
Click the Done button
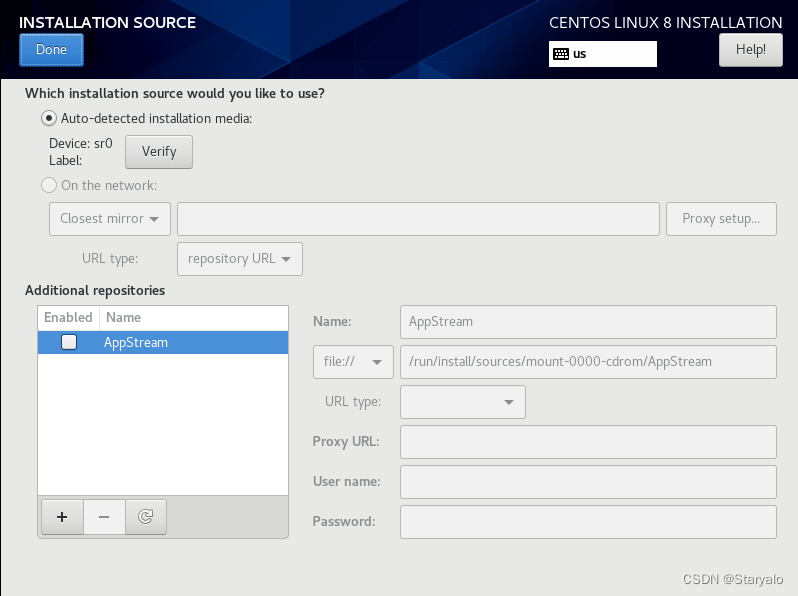tap(51, 50)
